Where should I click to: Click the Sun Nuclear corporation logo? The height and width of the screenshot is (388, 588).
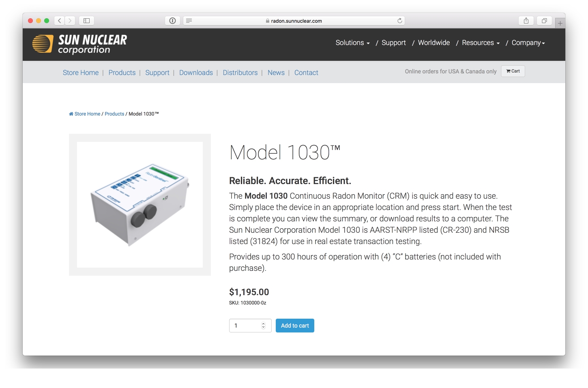point(80,44)
